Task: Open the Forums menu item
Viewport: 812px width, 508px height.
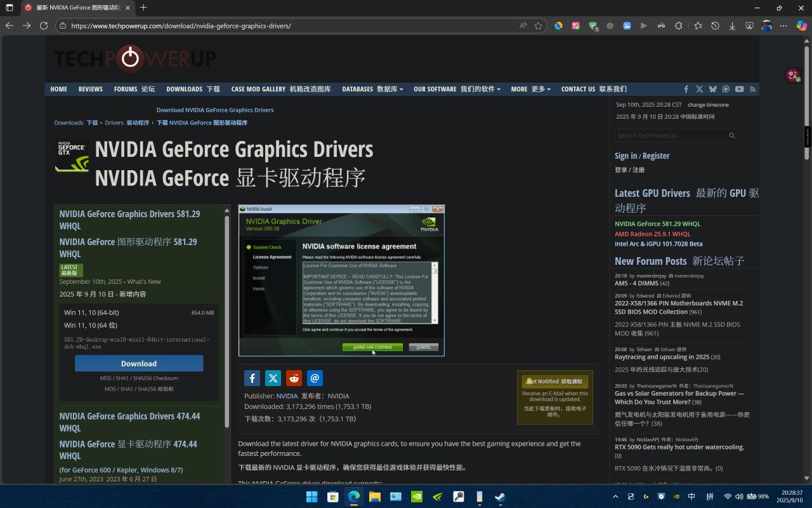Action: click(134, 90)
